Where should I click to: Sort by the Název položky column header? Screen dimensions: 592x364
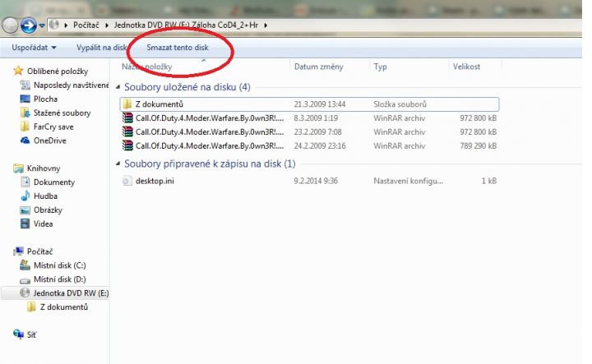click(147, 67)
